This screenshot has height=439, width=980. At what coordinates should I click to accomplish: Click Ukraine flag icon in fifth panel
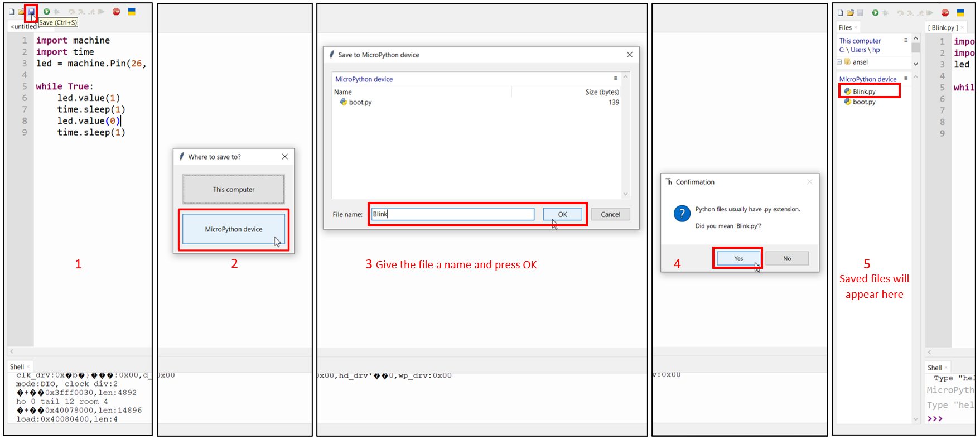pyautogui.click(x=960, y=13)
